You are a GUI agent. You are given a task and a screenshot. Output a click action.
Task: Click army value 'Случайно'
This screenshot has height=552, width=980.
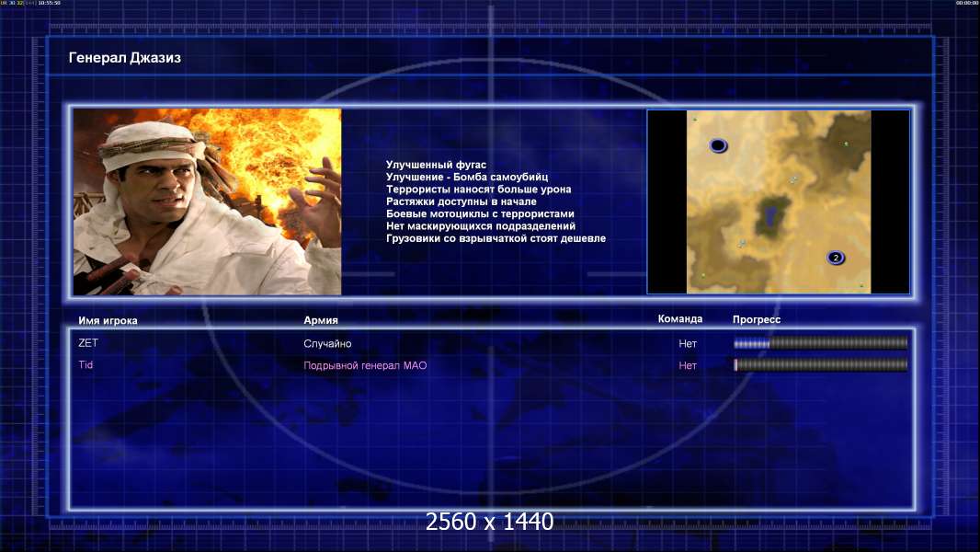tap(327, 344)
